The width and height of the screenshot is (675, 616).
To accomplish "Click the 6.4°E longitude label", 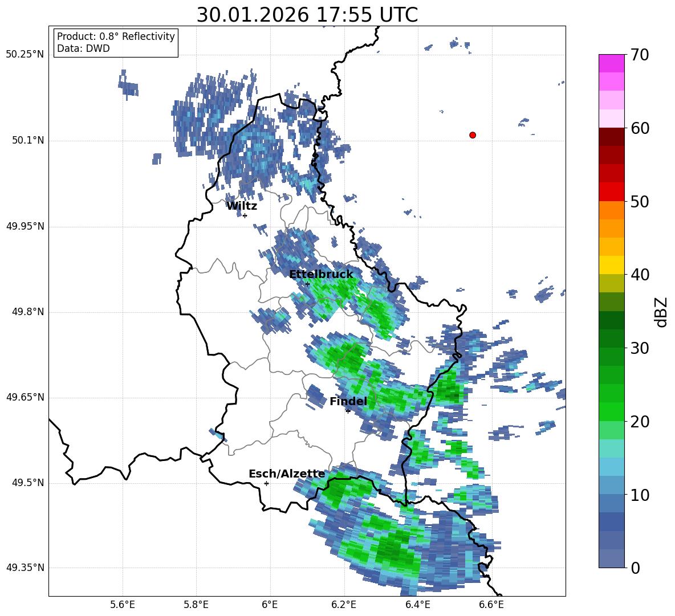I will tap(417, 605).
